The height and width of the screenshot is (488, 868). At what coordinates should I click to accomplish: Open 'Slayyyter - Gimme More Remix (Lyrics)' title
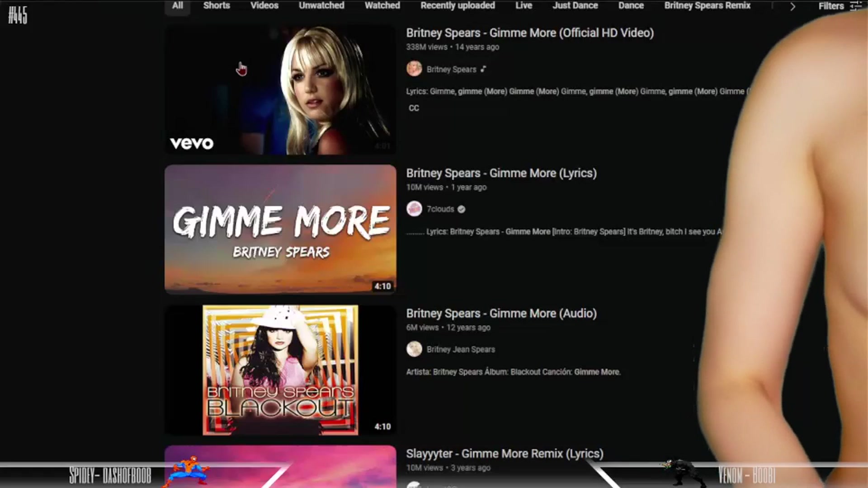tap(505, 454)
